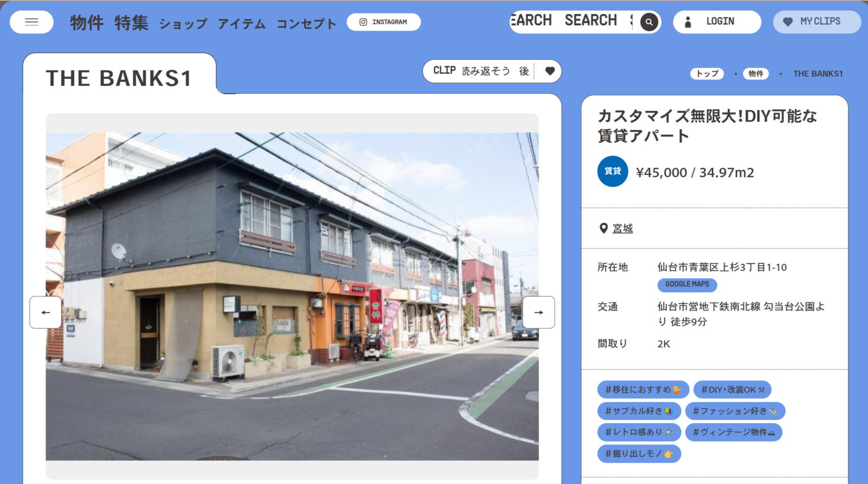Select the #DIY・改装OK tag
868x484 pixels.
(732, 390)
